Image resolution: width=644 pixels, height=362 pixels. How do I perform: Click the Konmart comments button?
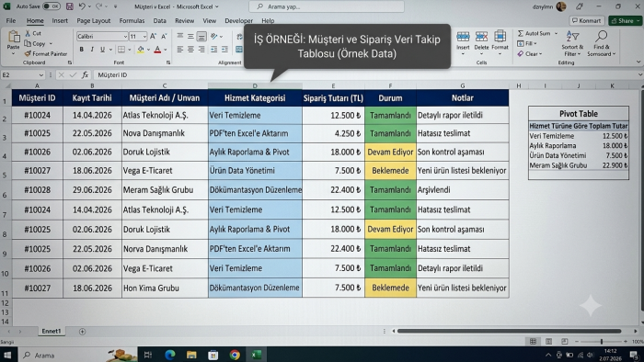click(x=587, y=20)
